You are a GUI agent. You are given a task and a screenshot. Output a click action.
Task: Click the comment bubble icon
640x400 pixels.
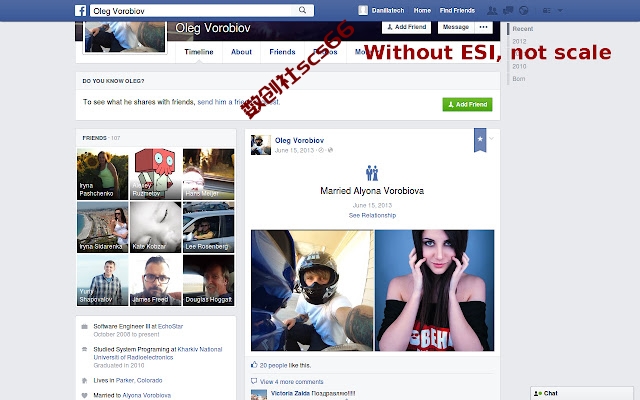pyautogui.click(x=254, y=381)
